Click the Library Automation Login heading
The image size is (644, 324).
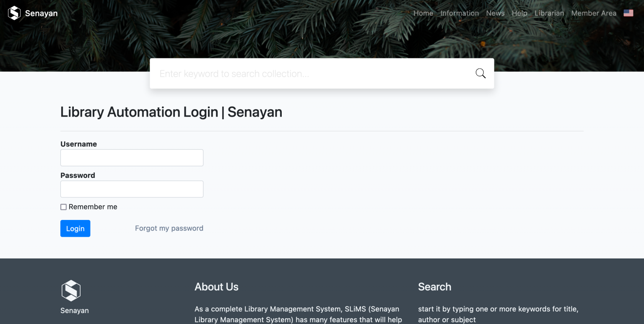pyautogui.click(x=171, y=112)
